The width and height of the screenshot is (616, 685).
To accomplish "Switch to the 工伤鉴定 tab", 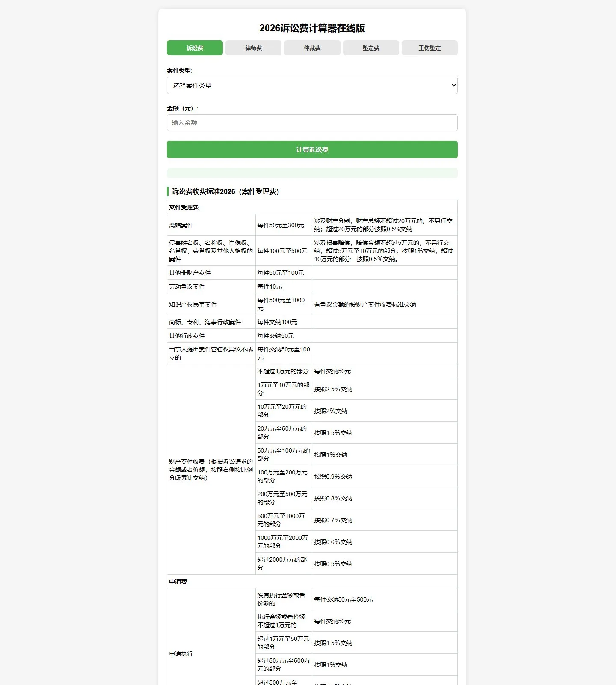I will coord(429,48).
